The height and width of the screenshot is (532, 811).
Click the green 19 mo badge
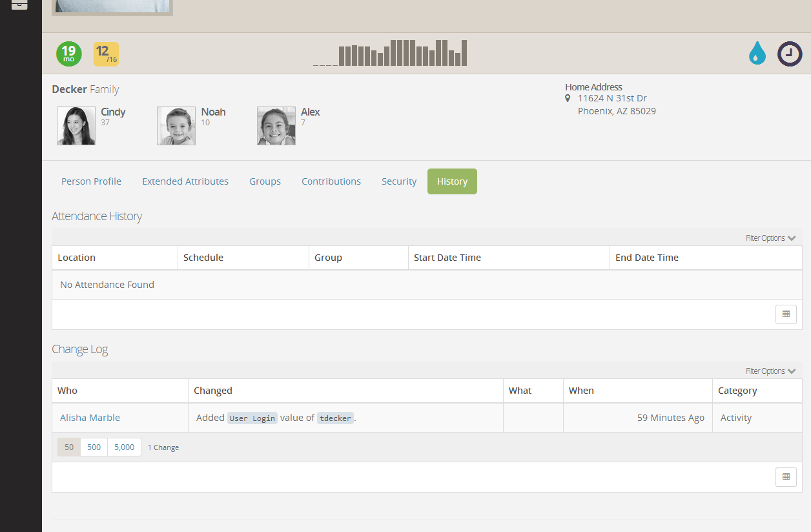(x=68, y=54)
